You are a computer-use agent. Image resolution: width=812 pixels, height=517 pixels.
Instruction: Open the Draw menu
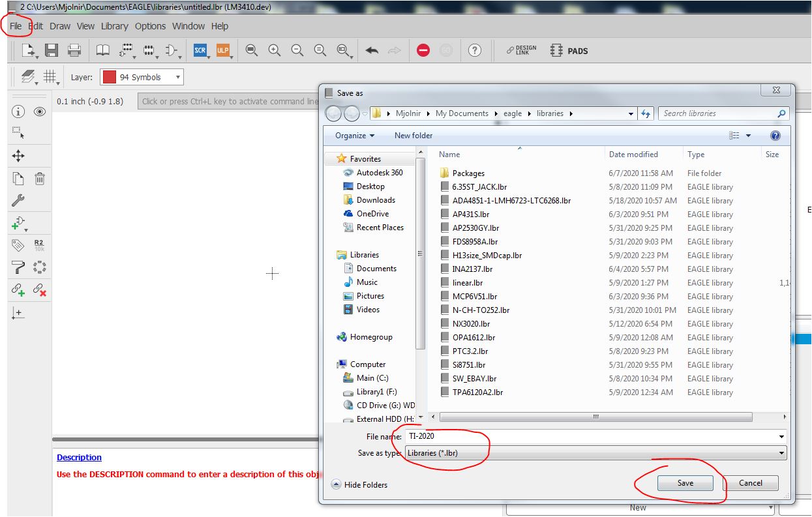(x=59, y=26)
